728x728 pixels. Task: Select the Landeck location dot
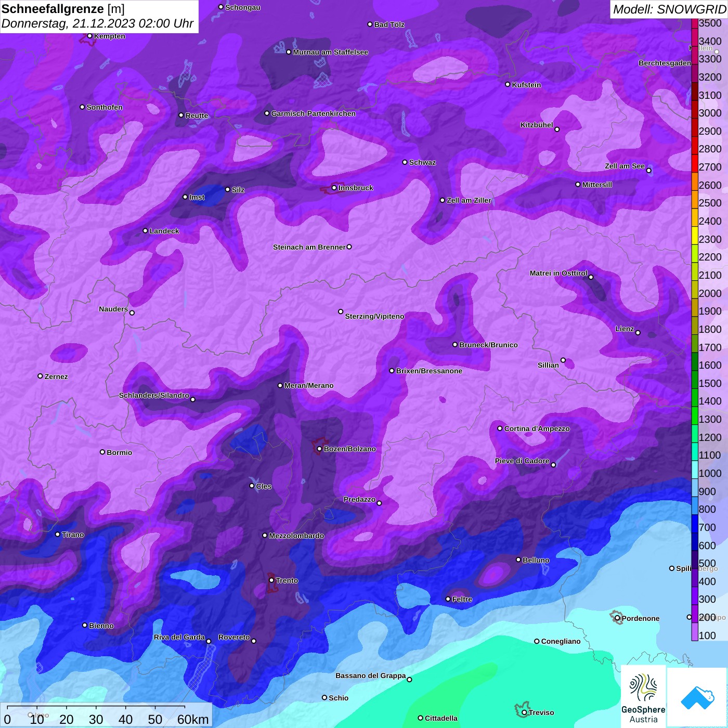pos(146,230)
